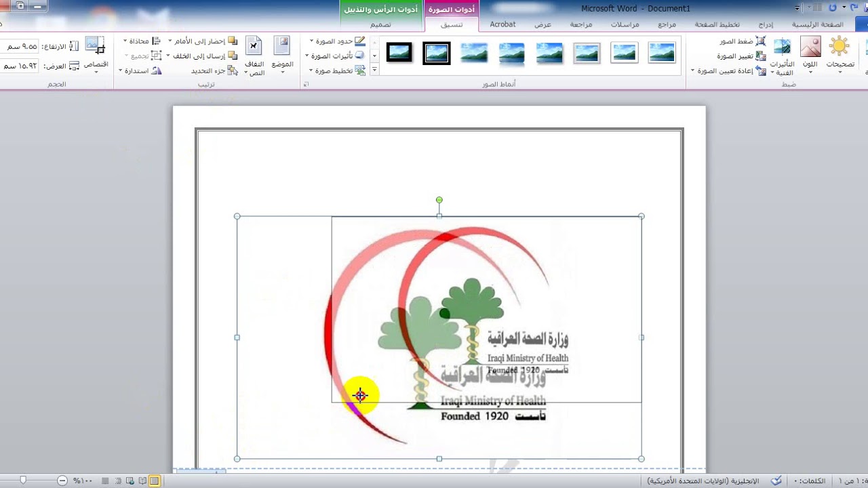Click the Height (الارتفاع) input field
The width and height of the screenshot is (868, 488).
(x=19, y=46)
